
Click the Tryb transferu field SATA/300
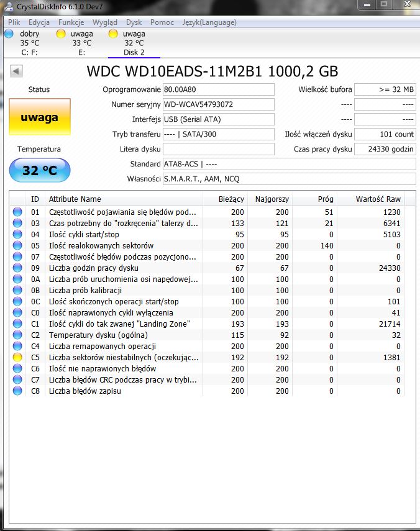(x=219, y=134)
